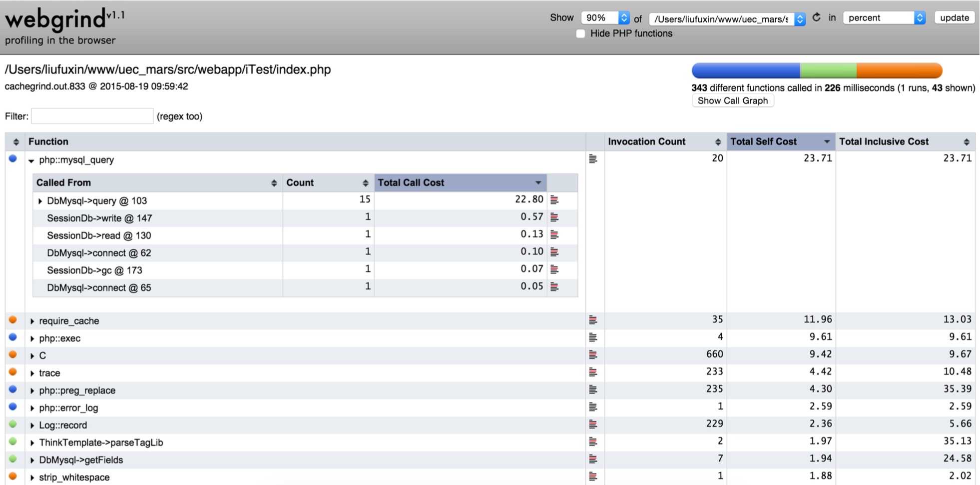The height and width of the screenshot is (485, 980).
Task: Open source file icon for ThinkTemplate->parseTagLib row
Action: (593, 441)
